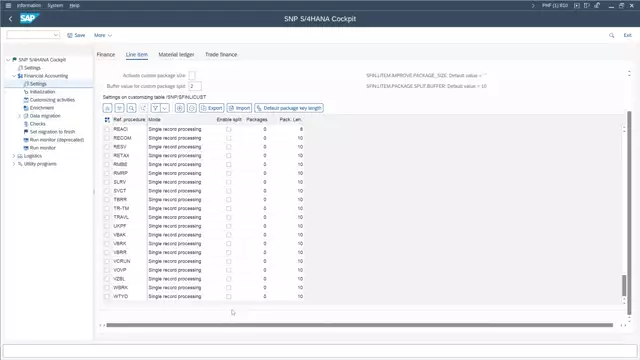Click the find magnifier in table toolbar
This screenshot has height=360, width=640.
point(131,108)
